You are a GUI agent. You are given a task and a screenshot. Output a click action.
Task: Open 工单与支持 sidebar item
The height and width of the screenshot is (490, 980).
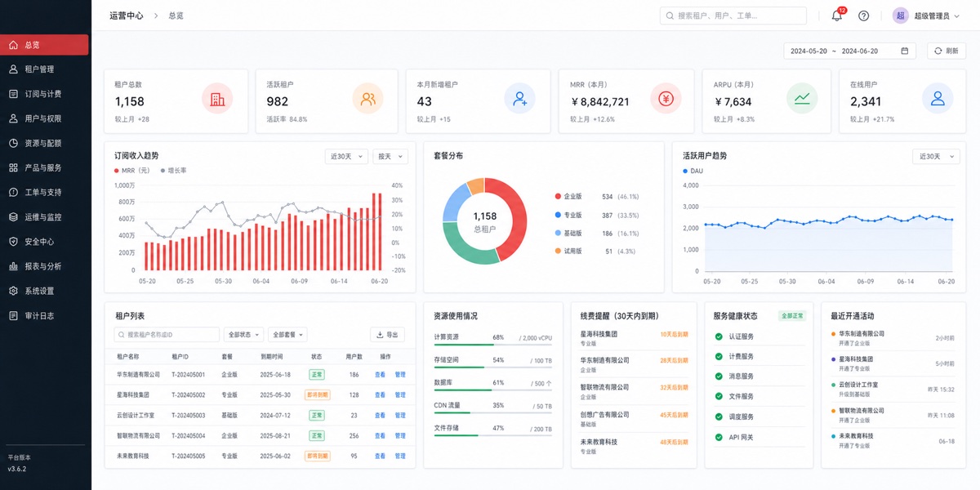pos(45,193)
